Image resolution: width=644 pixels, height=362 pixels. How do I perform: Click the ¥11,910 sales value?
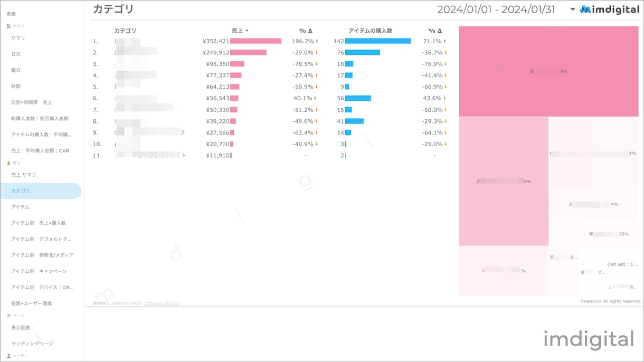coord(217,156)
